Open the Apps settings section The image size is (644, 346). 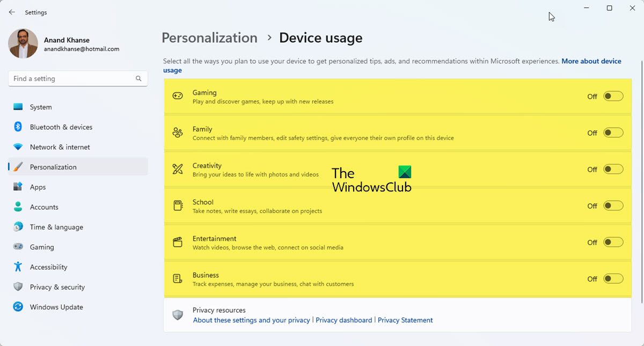38,187
